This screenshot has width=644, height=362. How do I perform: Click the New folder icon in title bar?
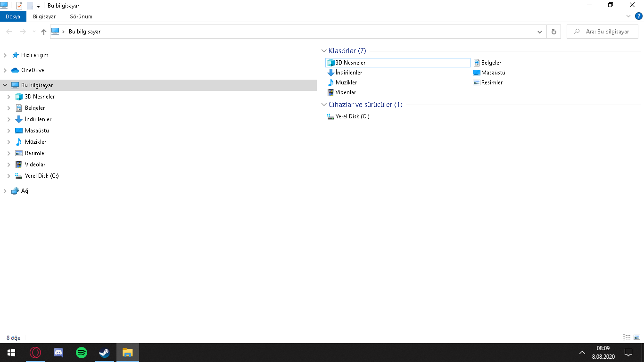[x=30, y=6]
